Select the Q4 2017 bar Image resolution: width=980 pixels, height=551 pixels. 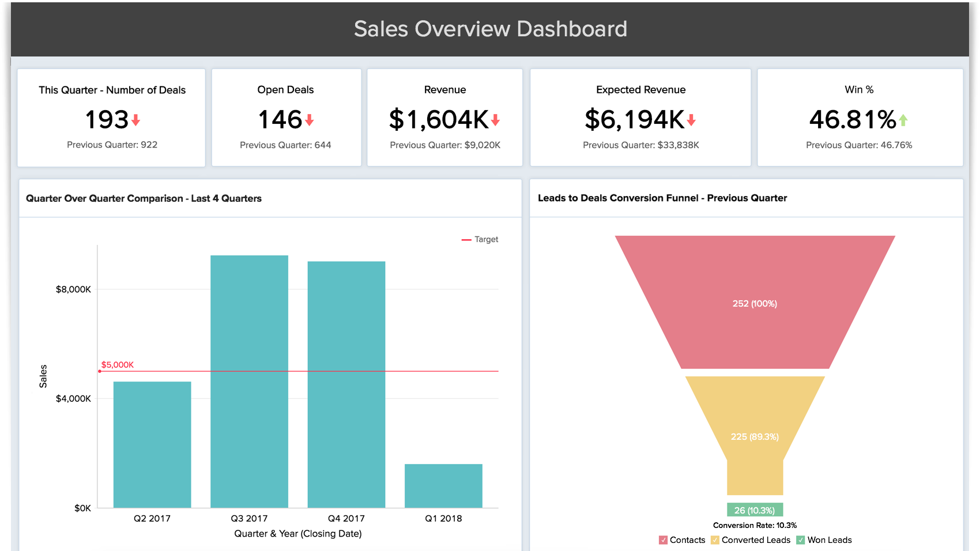pos(346,384)
